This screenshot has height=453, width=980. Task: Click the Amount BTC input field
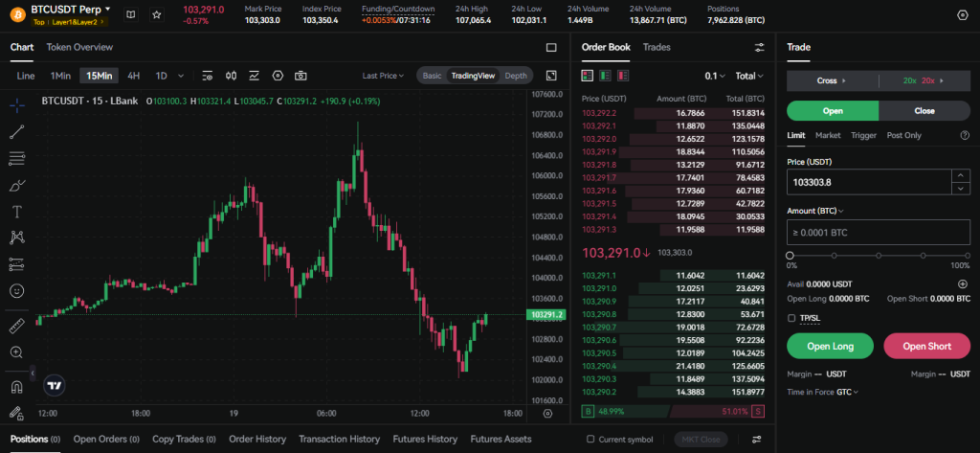(879, 232)
